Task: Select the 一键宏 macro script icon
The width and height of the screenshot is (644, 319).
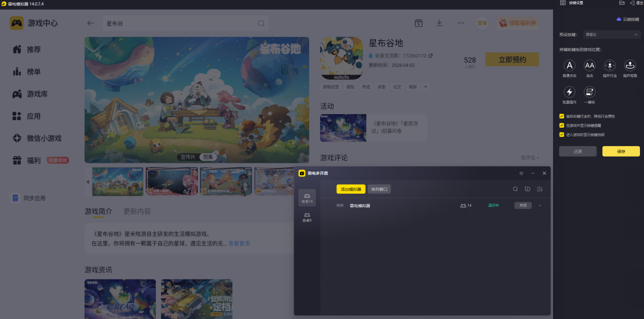Action: click(590, 92)
